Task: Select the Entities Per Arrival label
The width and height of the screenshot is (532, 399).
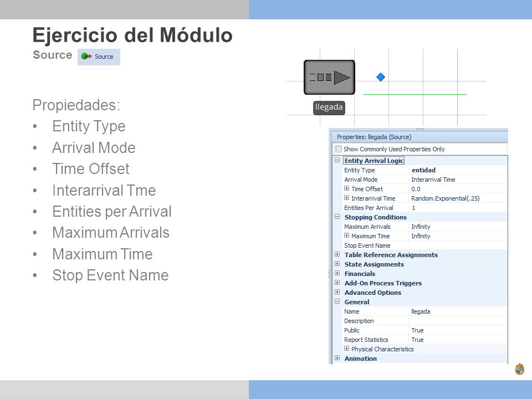Action: [x=369, y=208]
